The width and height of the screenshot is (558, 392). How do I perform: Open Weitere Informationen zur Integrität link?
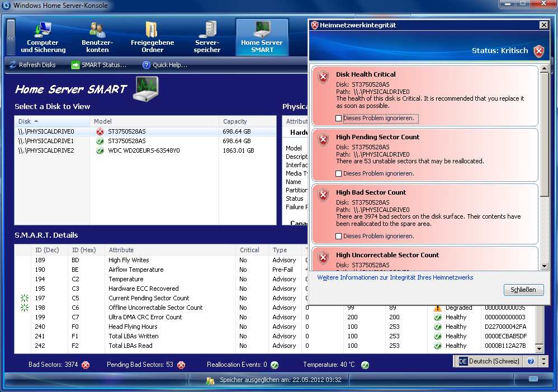[x=395, y=277]
